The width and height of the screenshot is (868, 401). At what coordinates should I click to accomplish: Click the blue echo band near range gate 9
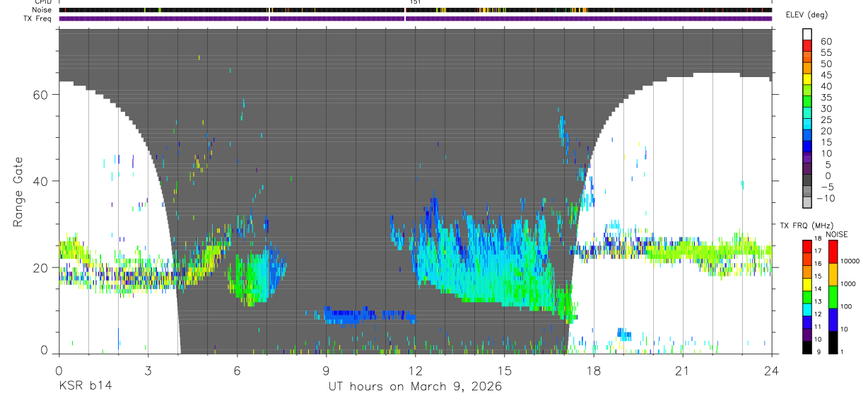pyautogui.click(x=368, y=315)
